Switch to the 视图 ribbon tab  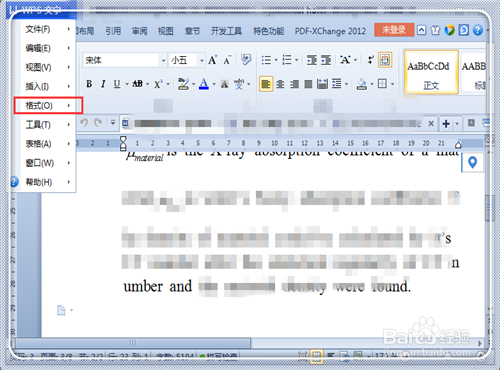pyautogui.click(x=165, y=31)
